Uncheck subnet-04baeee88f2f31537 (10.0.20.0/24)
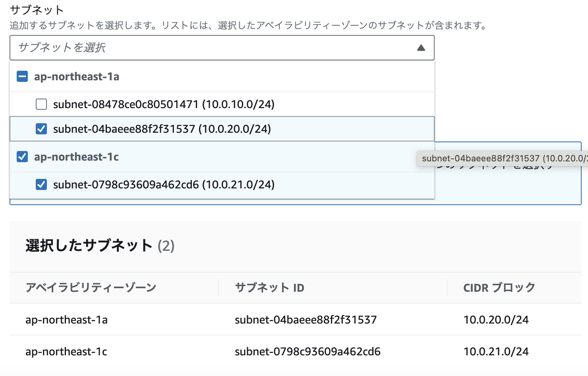 click(x=41, y=129)
